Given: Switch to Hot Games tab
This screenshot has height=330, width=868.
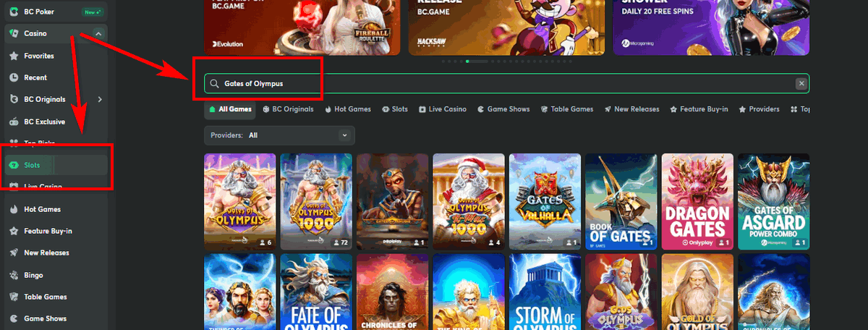Looking at the screenshot, I should tap(347, 109).
